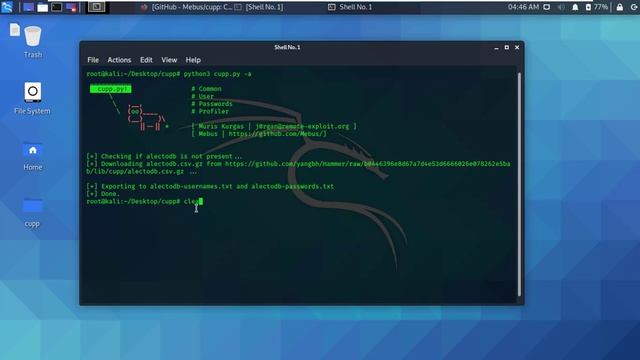Click the 04:46 AM clock
Viewport: 640px width, 360px height.
(523, 7)
